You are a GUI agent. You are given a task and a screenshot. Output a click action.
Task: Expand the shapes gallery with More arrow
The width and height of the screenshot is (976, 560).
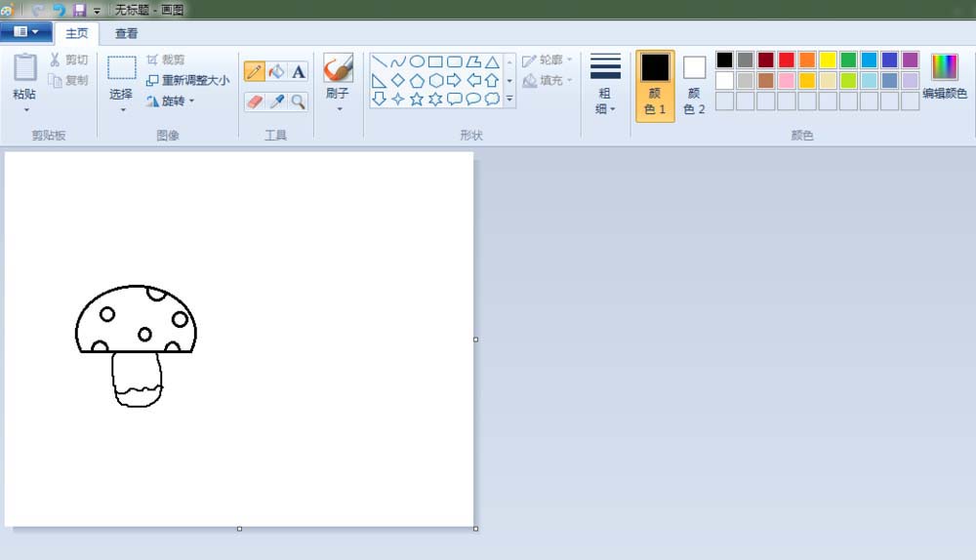click(509, 99)
